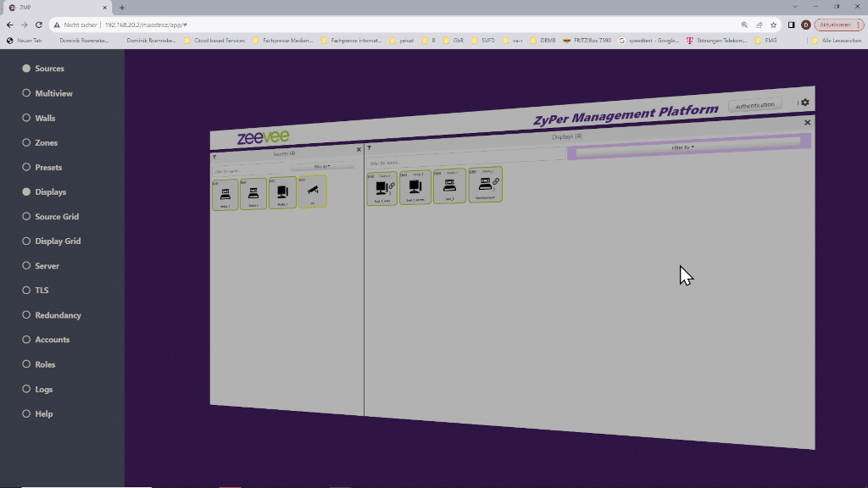Toggle the Displays panel in the sidebar
This screenshot has width=868, height=488.
coord(44,192)
